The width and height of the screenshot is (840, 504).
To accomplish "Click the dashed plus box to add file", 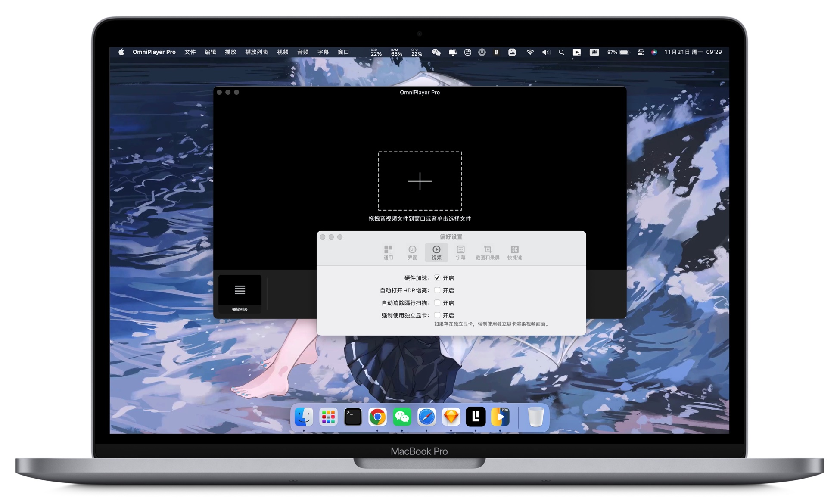I will [420, 181].
